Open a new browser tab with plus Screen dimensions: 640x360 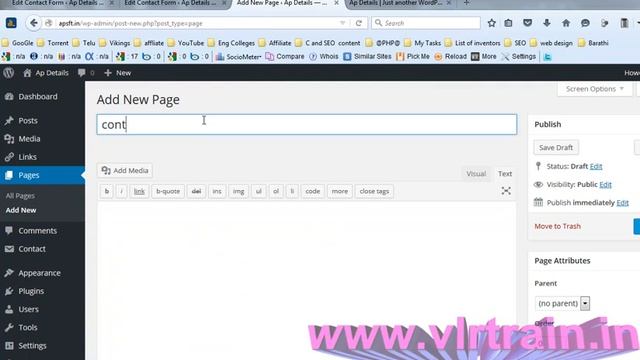(467, 3)
